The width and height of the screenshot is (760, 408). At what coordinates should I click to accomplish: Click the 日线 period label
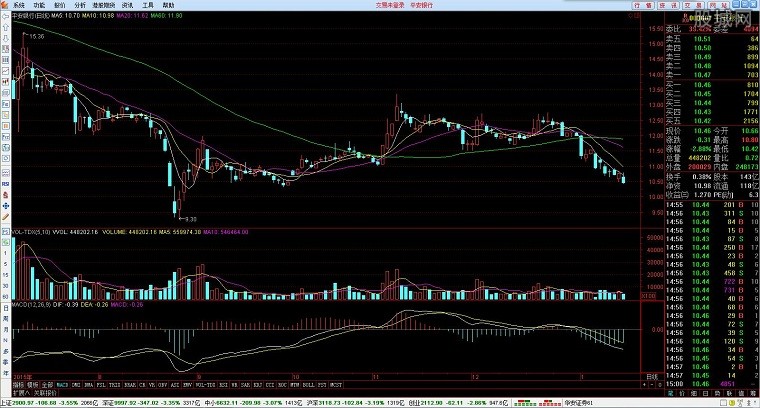(x=652, y=377)
